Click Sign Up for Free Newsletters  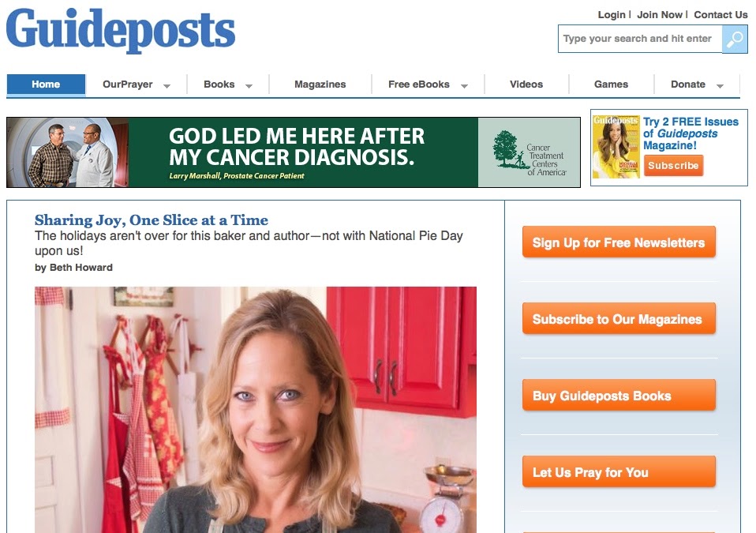[619, 242]
